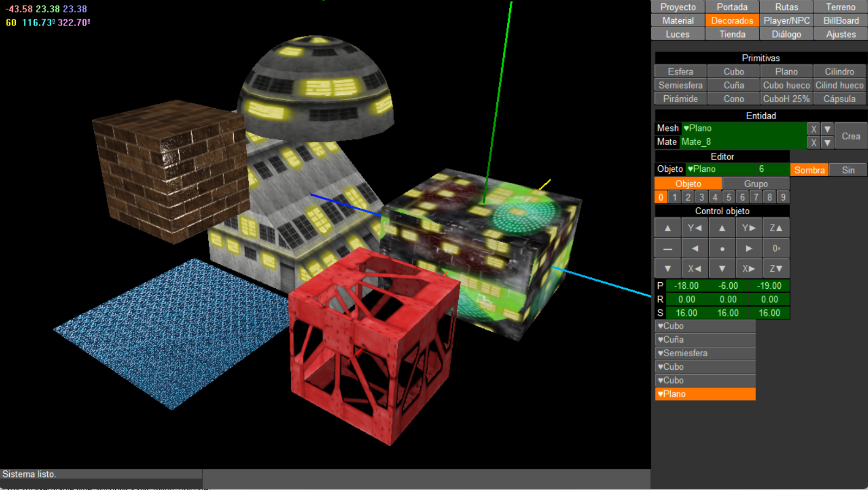The width and height of the screenshot is (868, 490).
Task: Select group number 5 in the editor
Action: [x=728, y=197]
